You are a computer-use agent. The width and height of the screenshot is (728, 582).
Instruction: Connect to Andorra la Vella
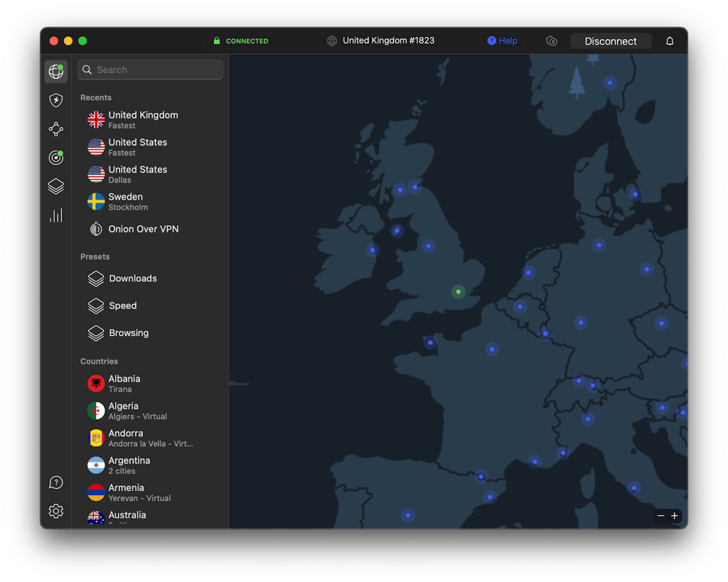point(151,438)
